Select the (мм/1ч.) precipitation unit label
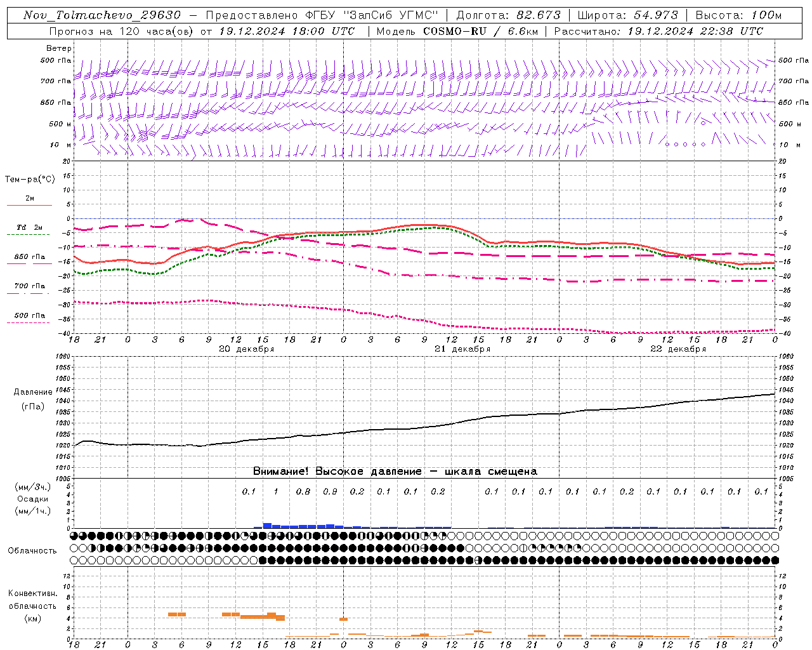 [32, 511]
